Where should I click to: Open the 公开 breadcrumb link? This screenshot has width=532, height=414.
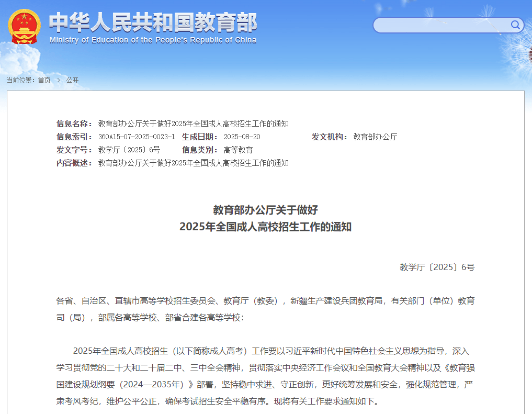[x=72, y=80]
